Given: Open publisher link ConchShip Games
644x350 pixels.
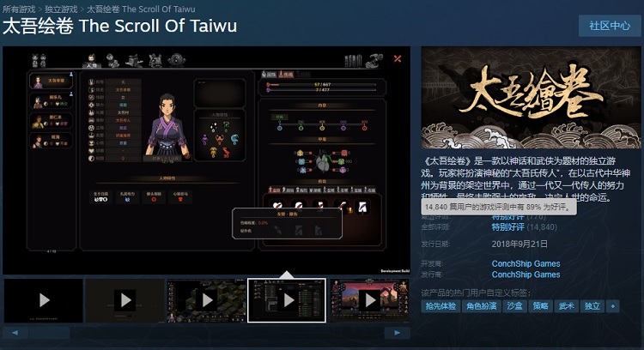Looking at the screenshot, I should tap(526, 275).
